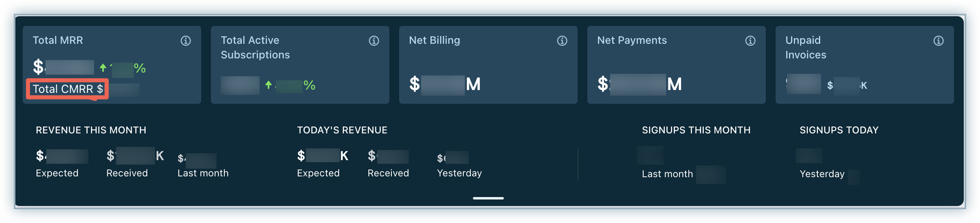Click green up arrow in Total MRR

coord(103,68)
